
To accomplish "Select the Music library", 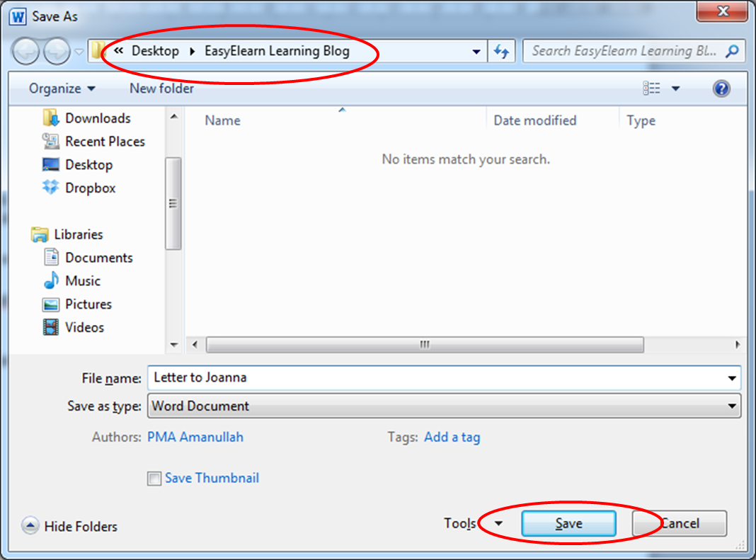I will (x=83, y=280).
